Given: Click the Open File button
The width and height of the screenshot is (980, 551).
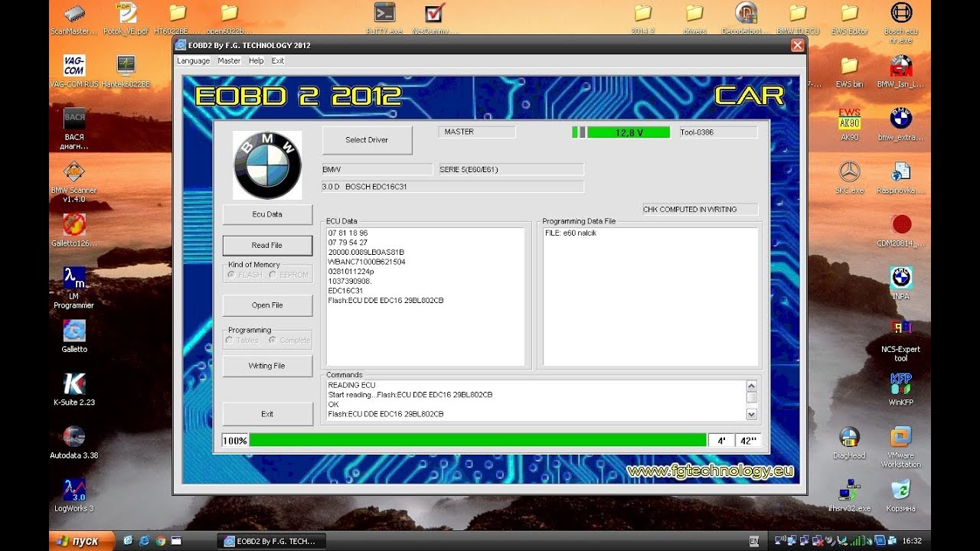Looking at the screenshot, I should point(267,305).
